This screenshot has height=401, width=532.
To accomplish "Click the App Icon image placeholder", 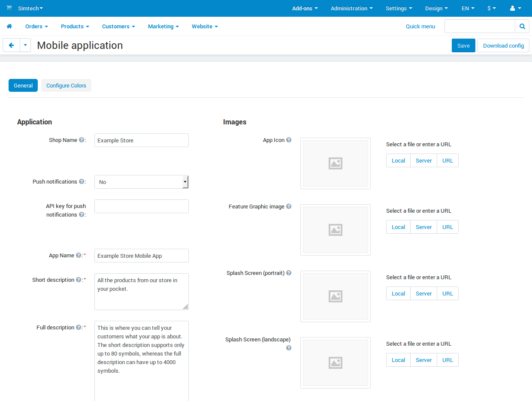I will tap(336, 163).
